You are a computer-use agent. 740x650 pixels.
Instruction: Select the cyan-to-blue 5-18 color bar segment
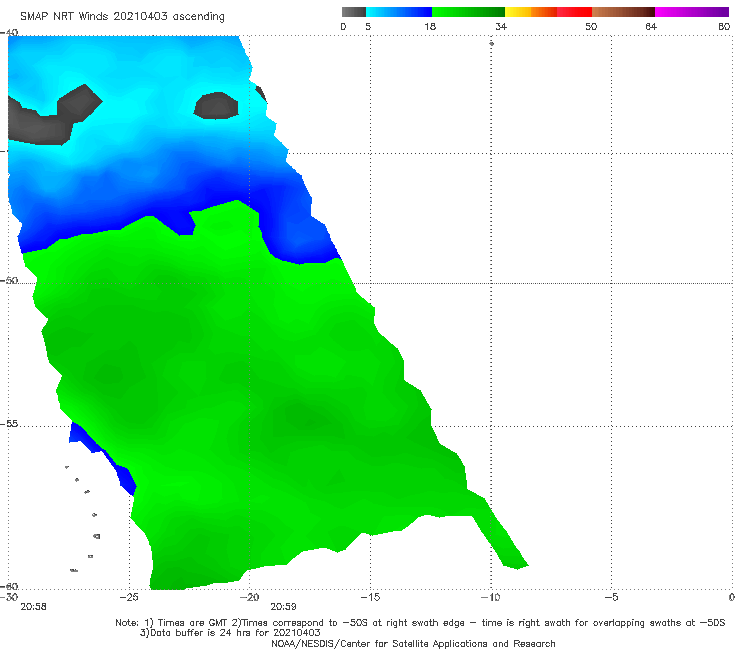point(399,12)
